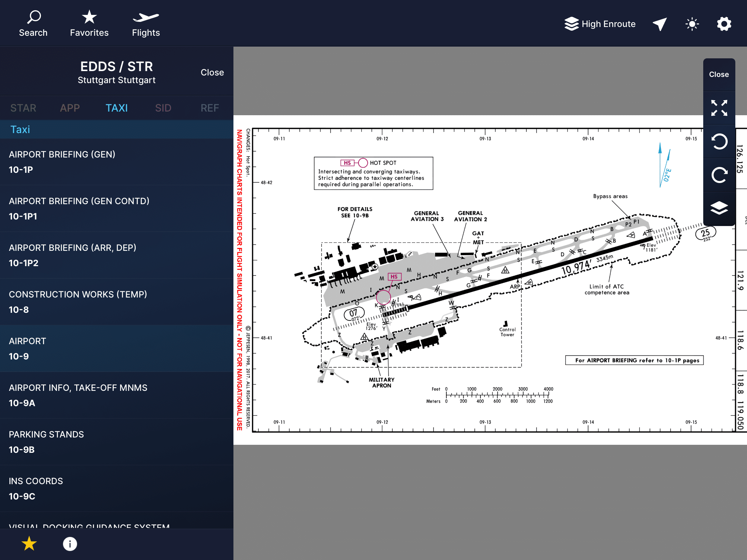Show airport info circle icon
Viewport: 747px width, 560px height.
(x=70, y=544)
